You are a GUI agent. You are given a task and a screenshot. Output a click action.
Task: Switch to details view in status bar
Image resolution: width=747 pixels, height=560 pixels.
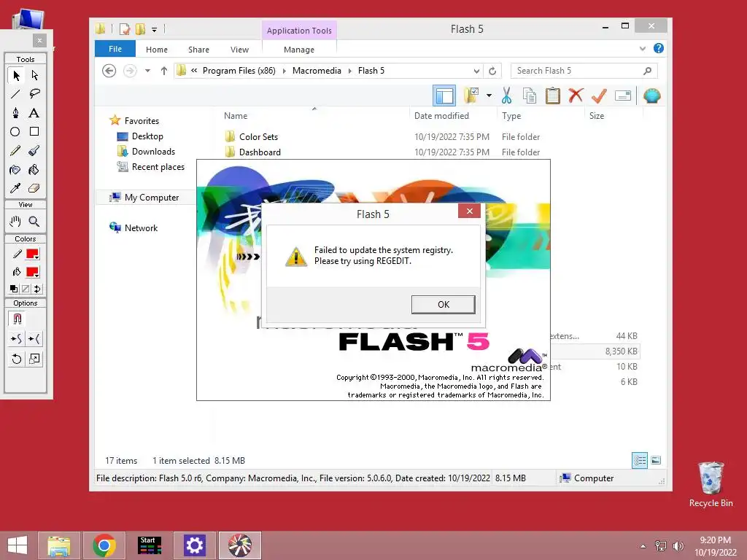click(639, 460)
